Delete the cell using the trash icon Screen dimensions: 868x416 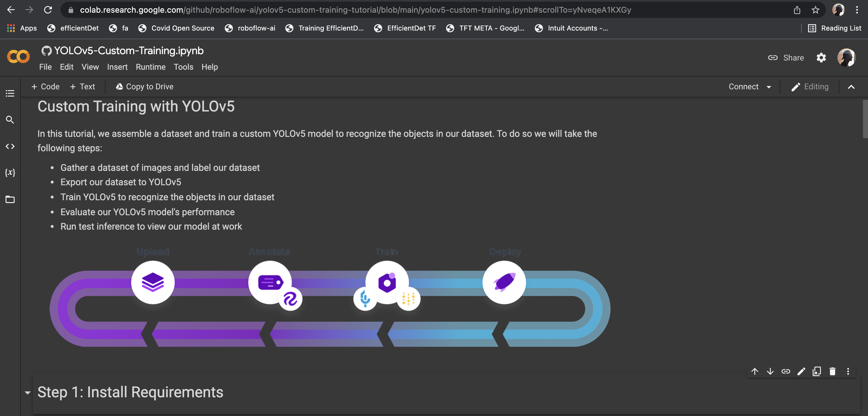[x=833, y=372]
